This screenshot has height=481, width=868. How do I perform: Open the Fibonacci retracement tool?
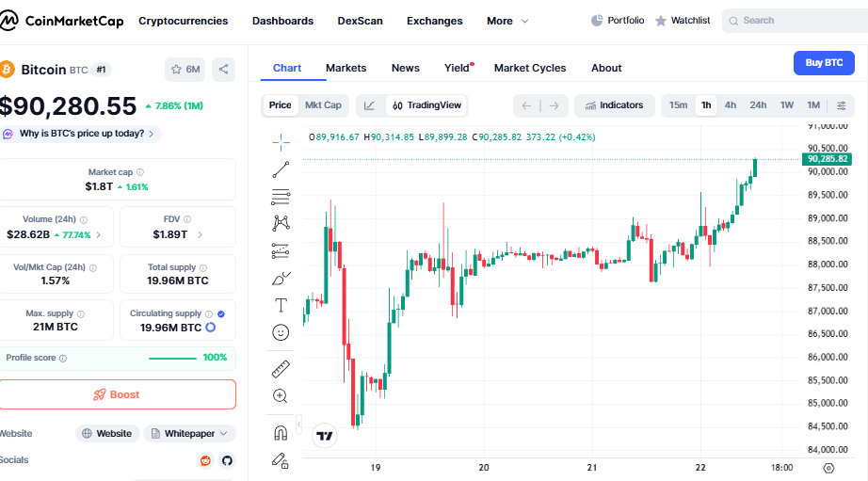coord(281,197)
